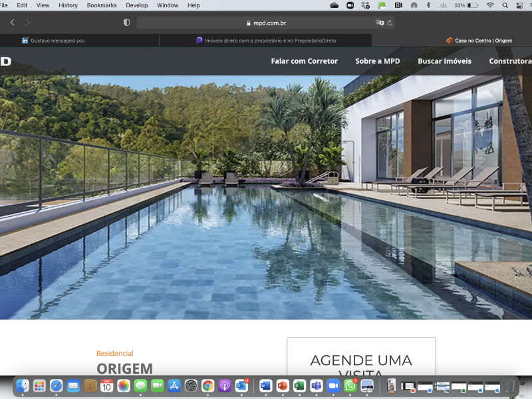
Task: Open Calendar from the Dock
Action: [x=107, y=386]
